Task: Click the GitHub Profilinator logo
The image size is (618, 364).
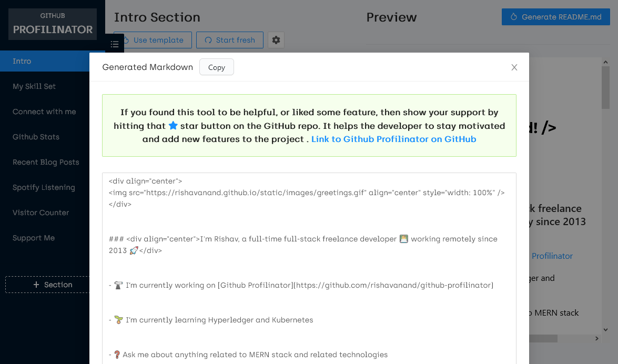Action: click(x=53, y=24)
